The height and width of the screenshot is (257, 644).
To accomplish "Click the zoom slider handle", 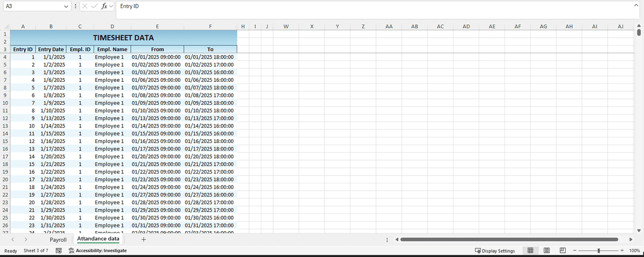I will pos(598,251).
